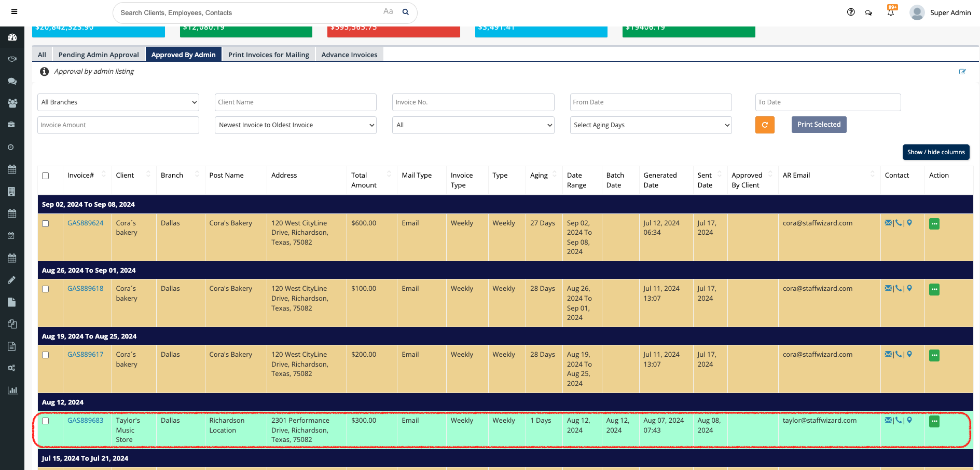Click the edit listing icon at right
This screenshot has width=980, height=470.
coord(962,72)
